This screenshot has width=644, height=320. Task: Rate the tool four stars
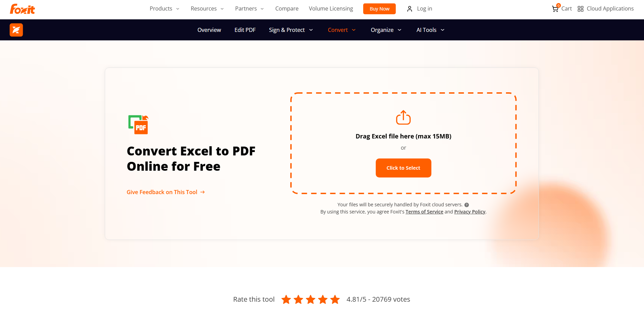click(x=323, y=299)
